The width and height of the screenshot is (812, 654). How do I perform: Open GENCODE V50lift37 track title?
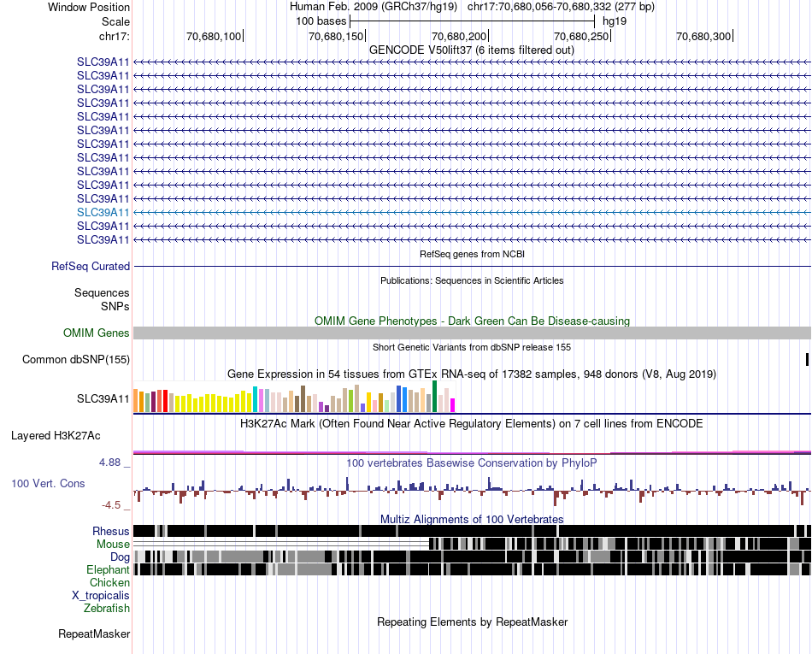click(471, 50)
